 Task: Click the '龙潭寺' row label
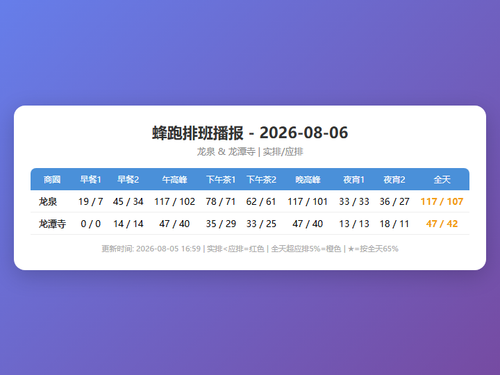point(52,224)
